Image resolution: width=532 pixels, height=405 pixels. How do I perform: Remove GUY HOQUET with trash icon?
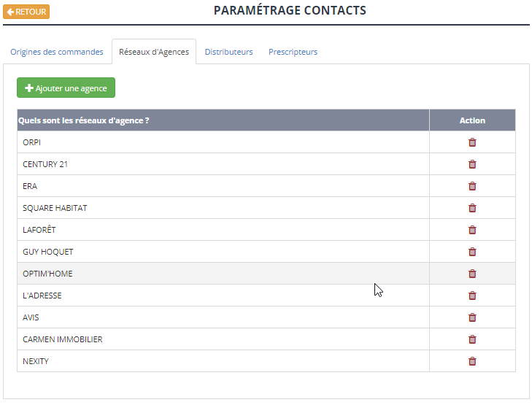[x=472, y=252]
